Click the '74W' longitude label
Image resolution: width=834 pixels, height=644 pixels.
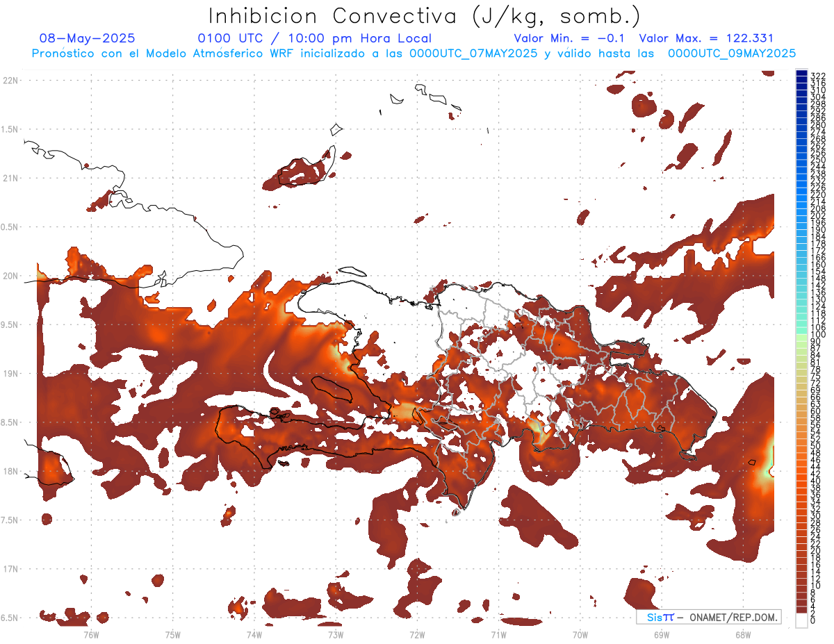click(254, 634)
